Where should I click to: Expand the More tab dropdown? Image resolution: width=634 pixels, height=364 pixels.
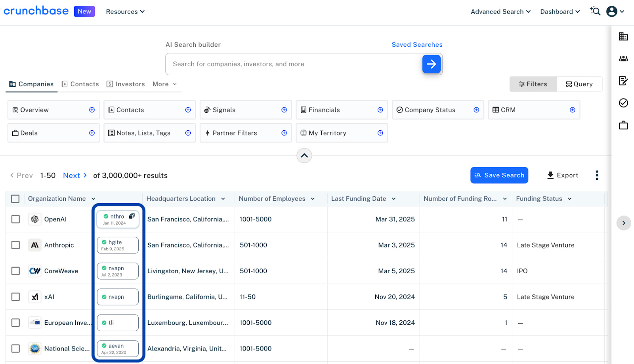(x=164, y=84)
